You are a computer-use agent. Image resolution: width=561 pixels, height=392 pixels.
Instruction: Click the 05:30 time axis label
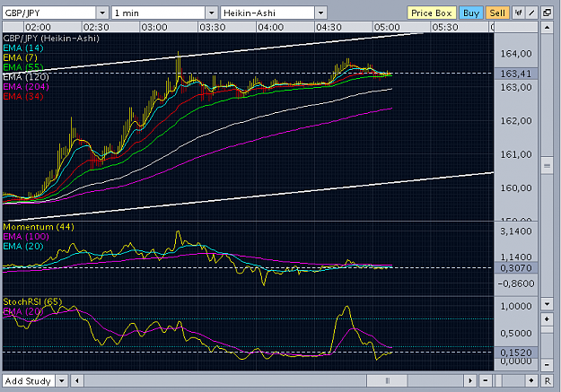pos(445,27)
